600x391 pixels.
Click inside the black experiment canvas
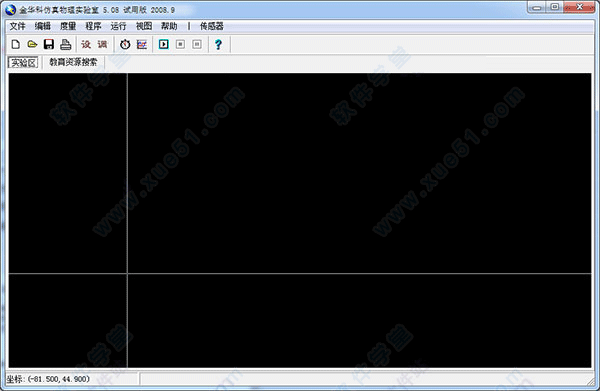(x=360, y=173)
